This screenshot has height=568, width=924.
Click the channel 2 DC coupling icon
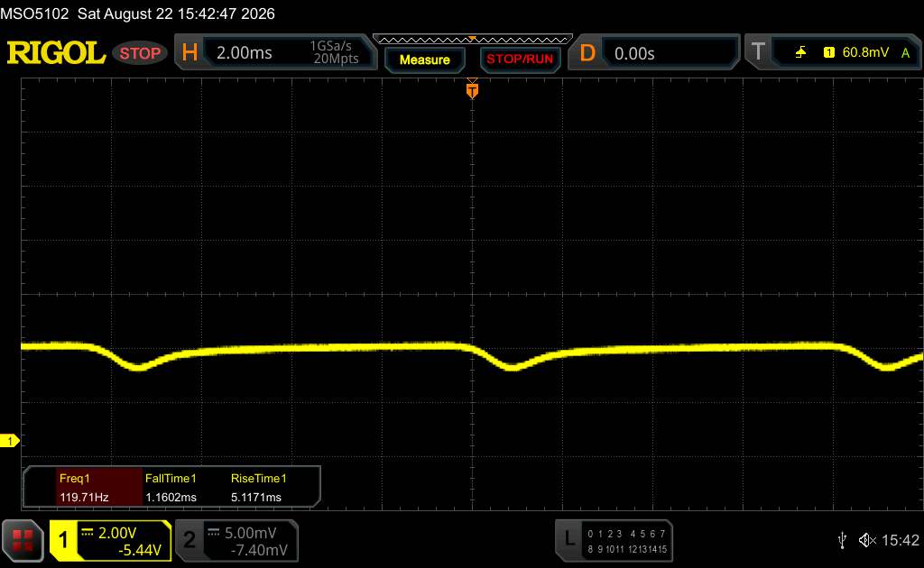[213, 532]
